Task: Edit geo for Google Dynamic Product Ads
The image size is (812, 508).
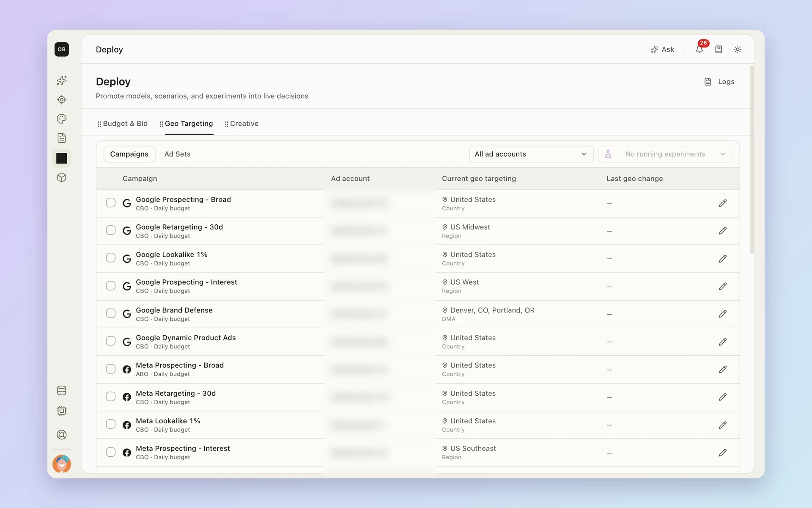Action: point(723,342)
